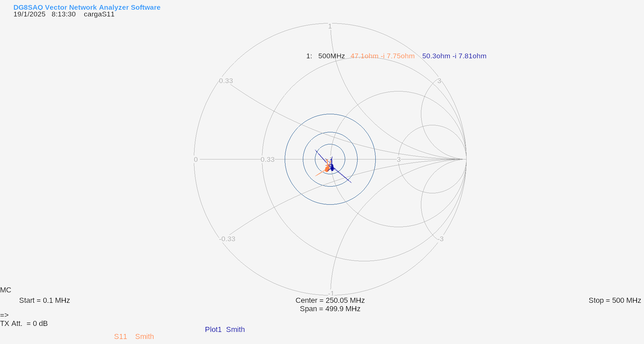Select the Span = 499.9 MHz label
The height and width of the screenshot is (344, 644).
coord(330,309)
